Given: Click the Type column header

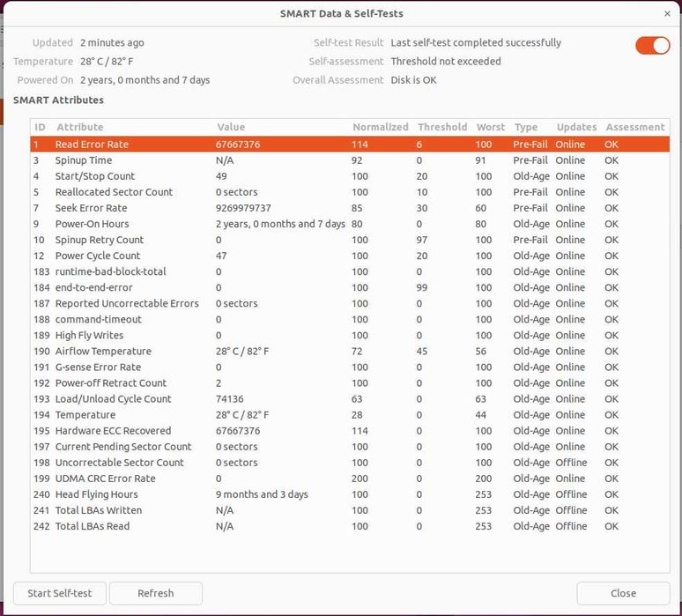Looking at the screenshot, I should pos(526,127).
